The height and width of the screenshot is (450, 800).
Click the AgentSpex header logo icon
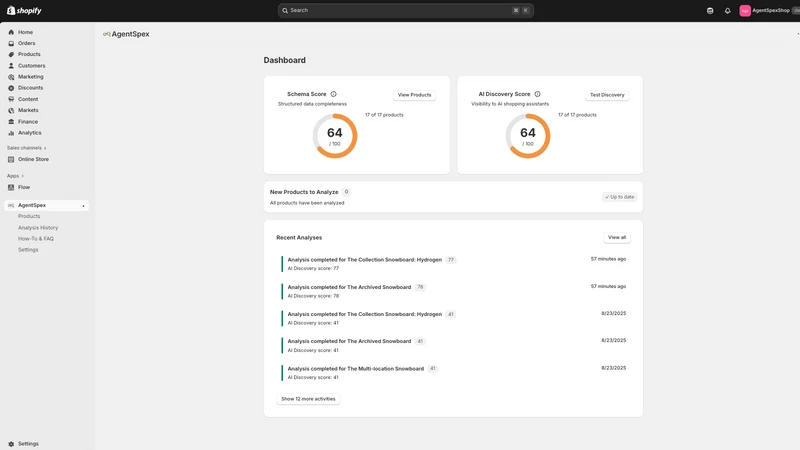[107, 34]
